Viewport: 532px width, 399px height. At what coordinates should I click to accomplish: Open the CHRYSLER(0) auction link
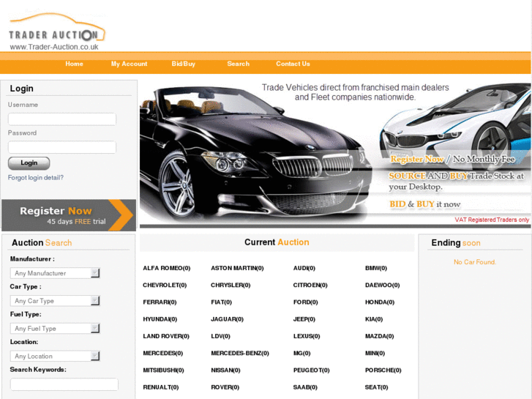click(231, 286)
